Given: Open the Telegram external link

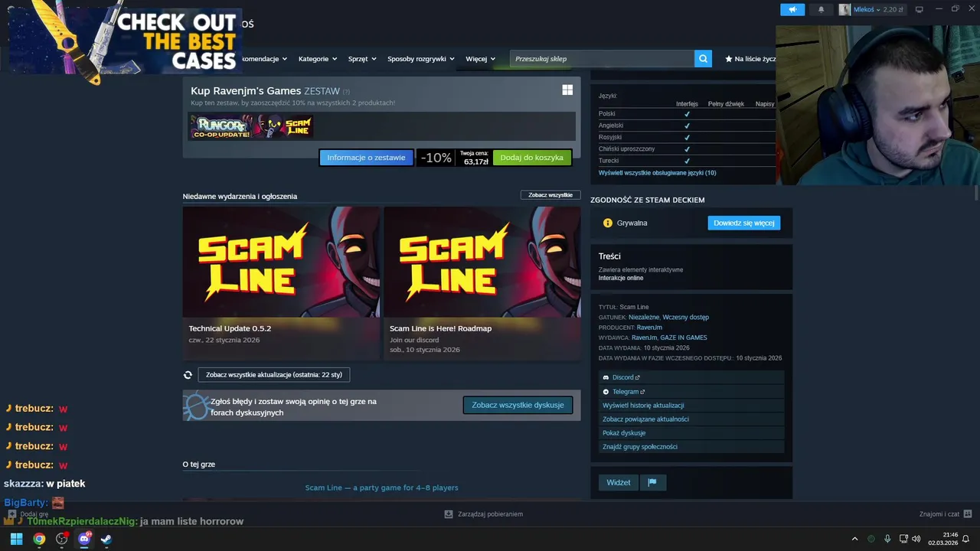Looking at the screenshot, I should (x=629, y=392).
